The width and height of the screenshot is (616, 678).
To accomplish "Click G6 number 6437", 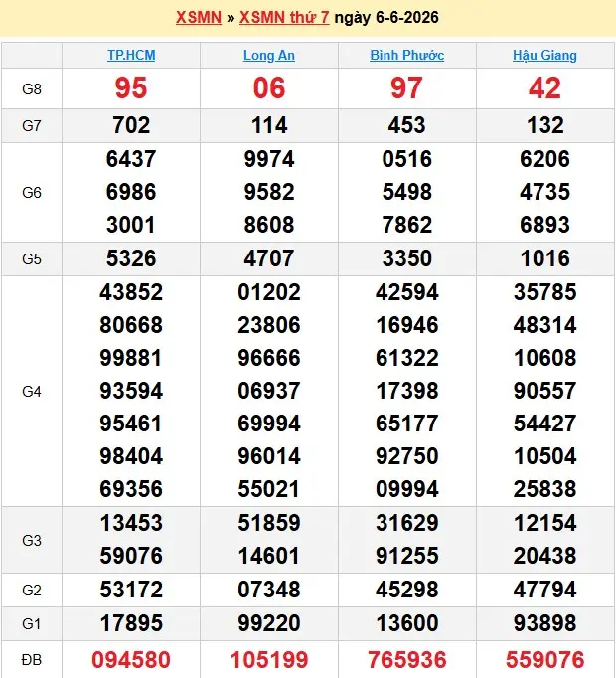I will (x=131, y=159).
